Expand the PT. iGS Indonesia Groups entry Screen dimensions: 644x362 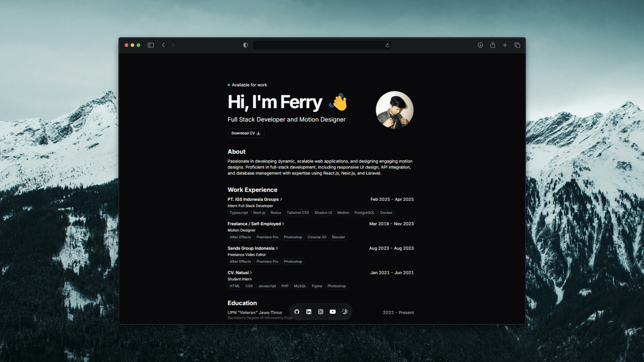point(255,199)
